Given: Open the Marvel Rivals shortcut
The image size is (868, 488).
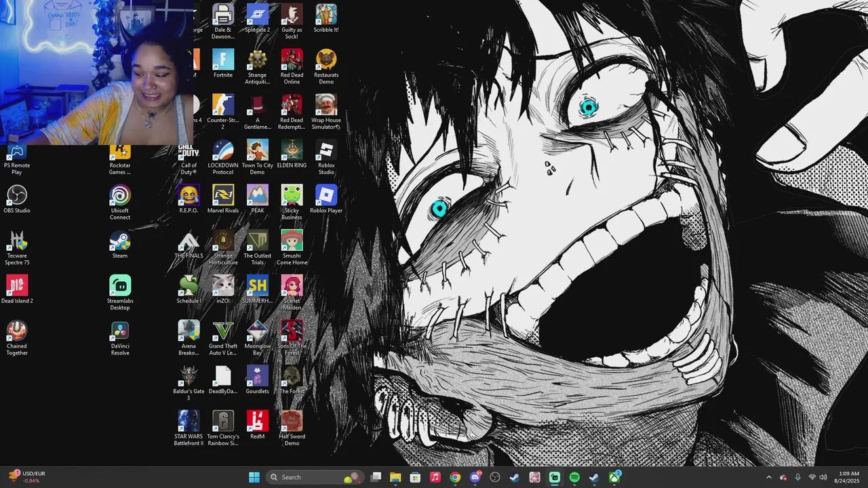Looking at the screenshot, I should [223, 199].
